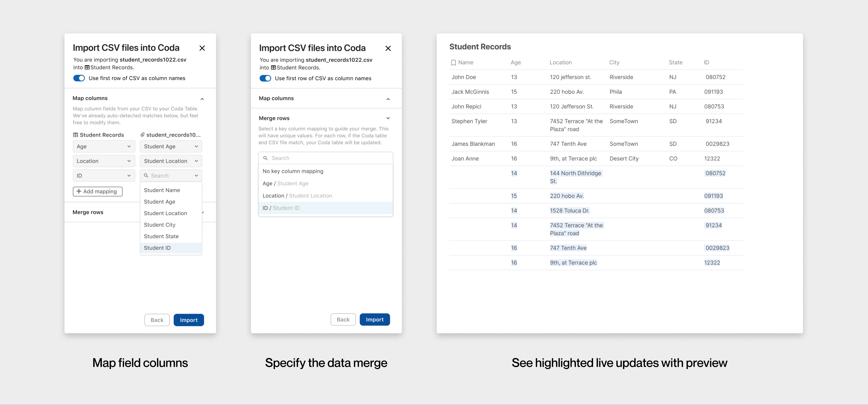Expand Map columns chevron in middle dialog
The width and height of the screenshot is (868, 405).
tap(388, 99)
